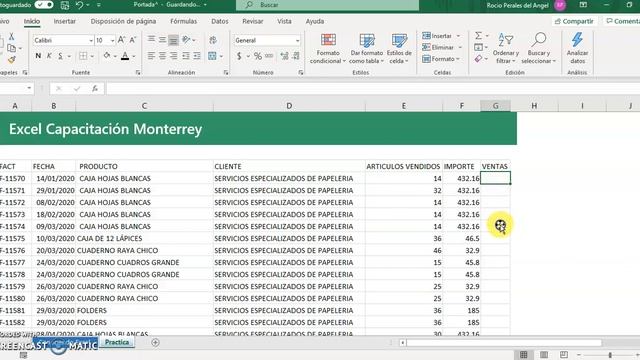Open the Datos tab
The image size is (640, 360).
220,21
